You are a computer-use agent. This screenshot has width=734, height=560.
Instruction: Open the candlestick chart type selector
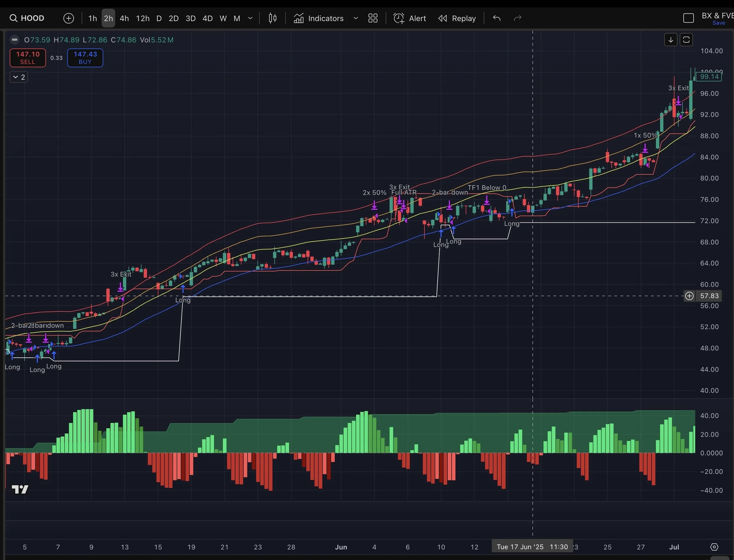pyautogui.click(x=272, y=18)
